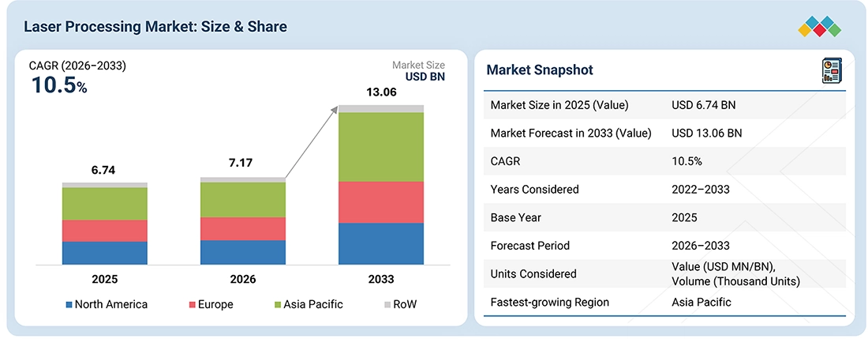Click the 2025 axis label
Viewport: 868px width, 339px height.
pyautogui.click(x=105, y=279)
